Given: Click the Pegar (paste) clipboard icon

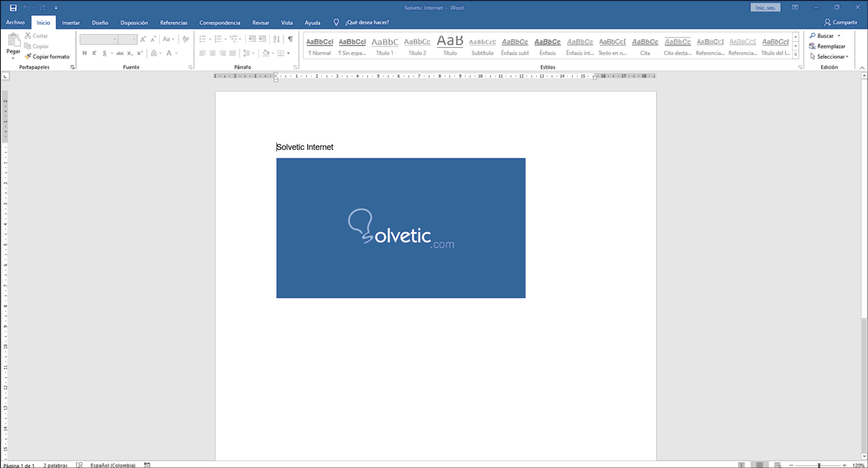Looking at the screenshot, I should click(x=13, y=41).
